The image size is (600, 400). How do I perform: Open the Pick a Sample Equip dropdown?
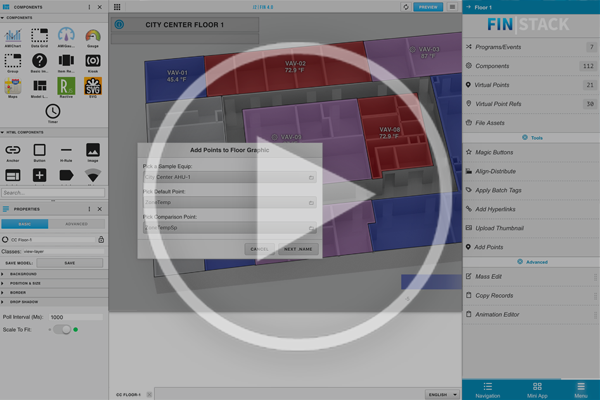(230, 177)
